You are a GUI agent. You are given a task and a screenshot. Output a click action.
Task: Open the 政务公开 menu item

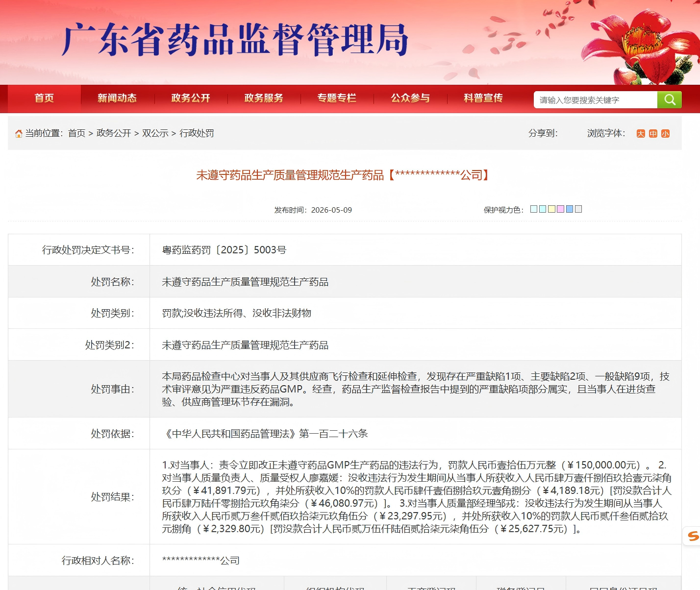coord(191,98)
